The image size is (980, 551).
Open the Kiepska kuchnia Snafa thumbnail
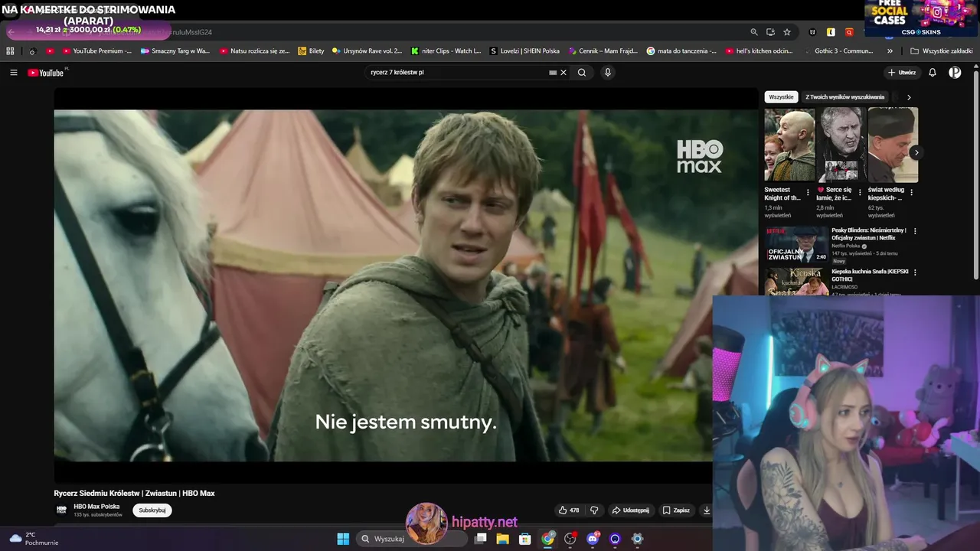[796, 281]
